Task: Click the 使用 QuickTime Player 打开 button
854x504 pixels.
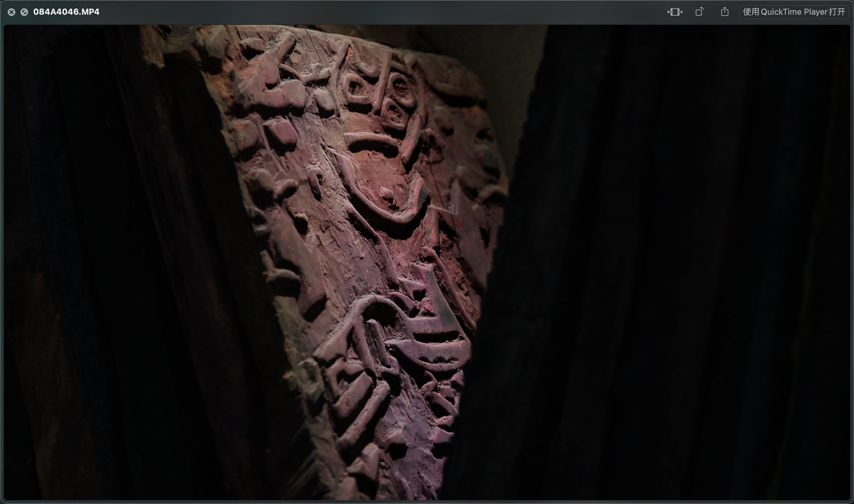Action: (x=793, y=12)
